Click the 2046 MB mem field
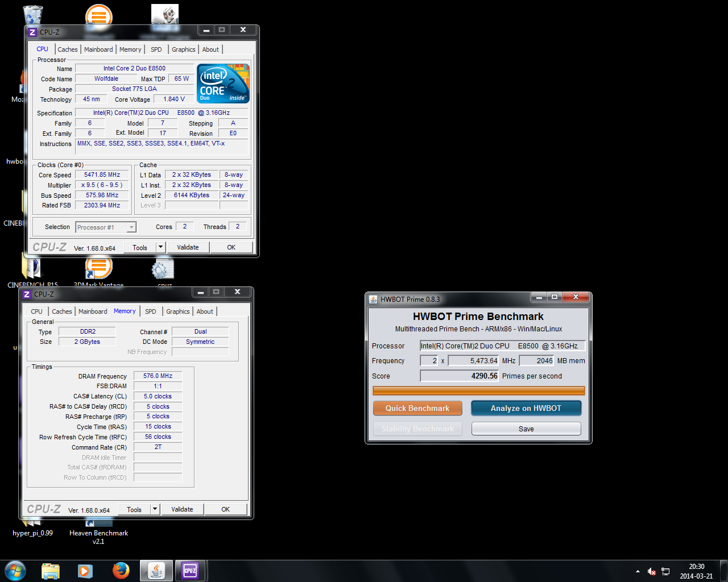Image resolution: width=728 pixels, height=582 pixels. coord(537,360)
